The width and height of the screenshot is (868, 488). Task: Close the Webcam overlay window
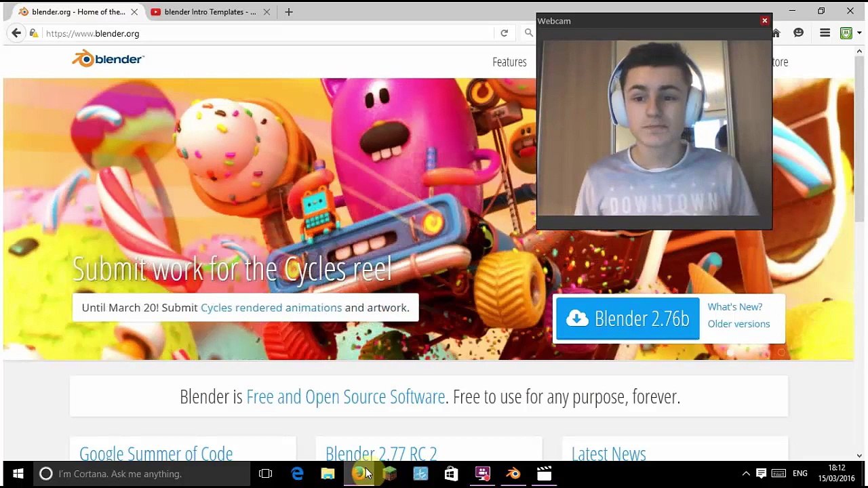(x=765, y=21)
